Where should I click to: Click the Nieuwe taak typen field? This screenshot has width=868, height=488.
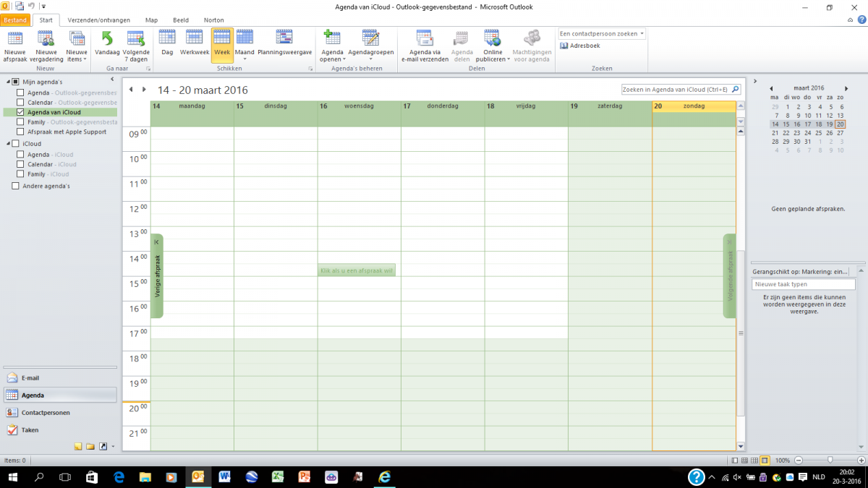(803, 284)
